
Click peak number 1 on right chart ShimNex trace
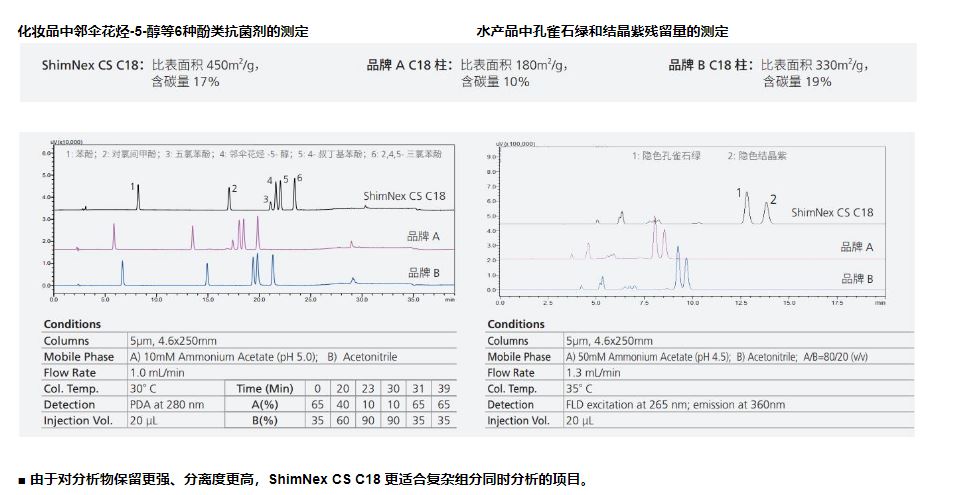(739, 193)
